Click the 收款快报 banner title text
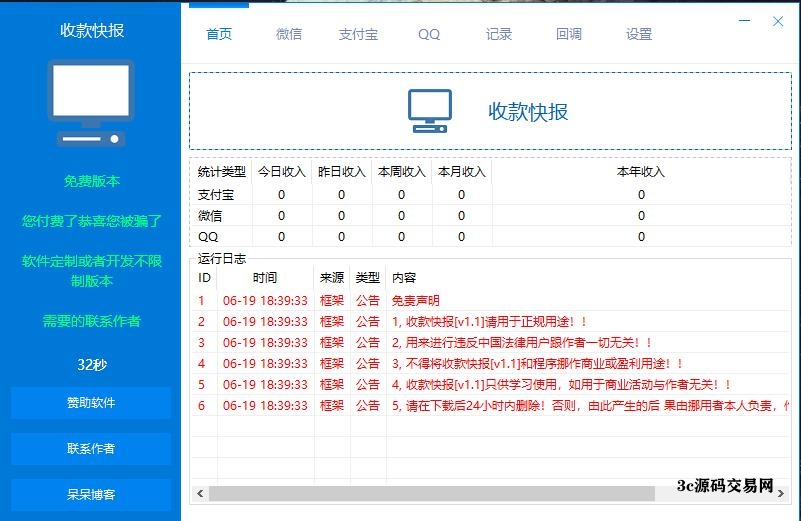Image resolution: width=801 pixels, height=521 pixels. 528,112
